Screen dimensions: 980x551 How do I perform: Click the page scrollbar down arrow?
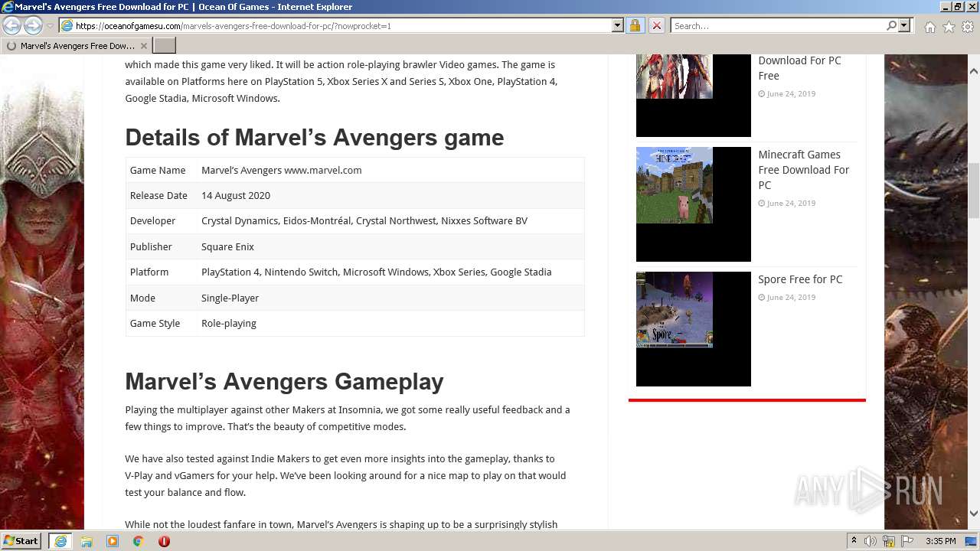(973, 514)
